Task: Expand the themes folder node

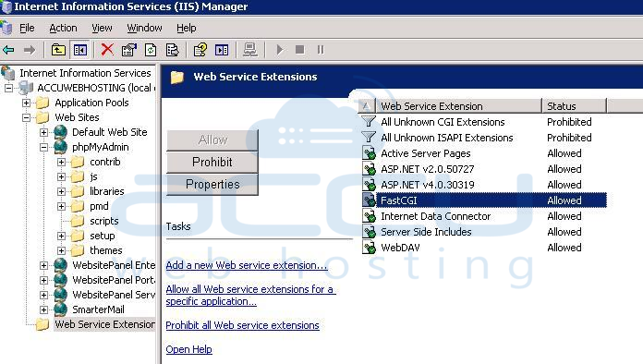Action: coord(62,250)
